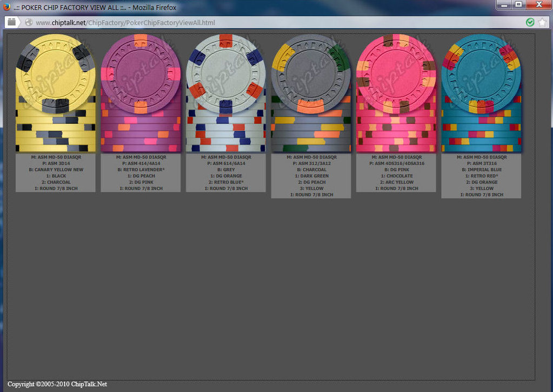553x392 pixels.
Task: Click the Firefox logo in title bar
Action: coord(6,8)
